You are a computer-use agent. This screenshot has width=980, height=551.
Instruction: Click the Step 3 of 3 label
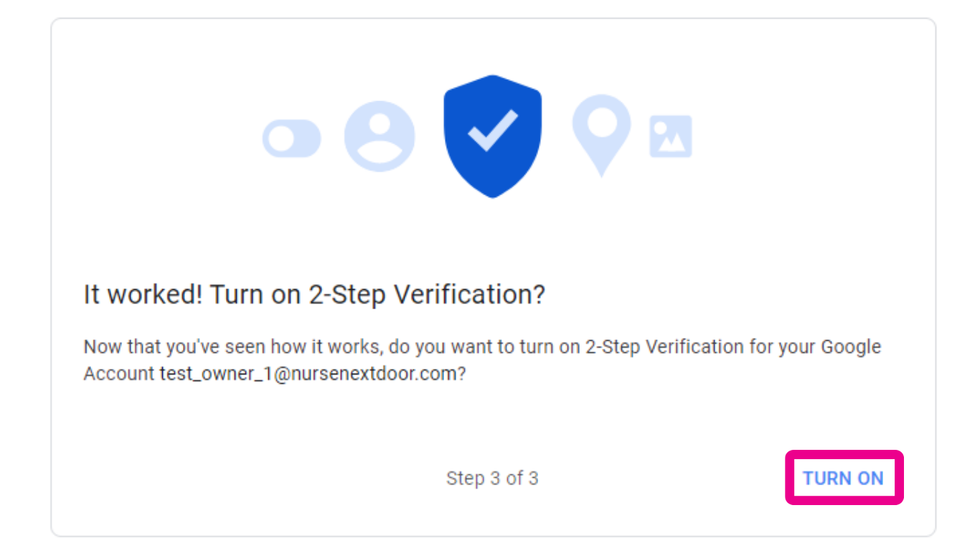(x=492, y=478)
